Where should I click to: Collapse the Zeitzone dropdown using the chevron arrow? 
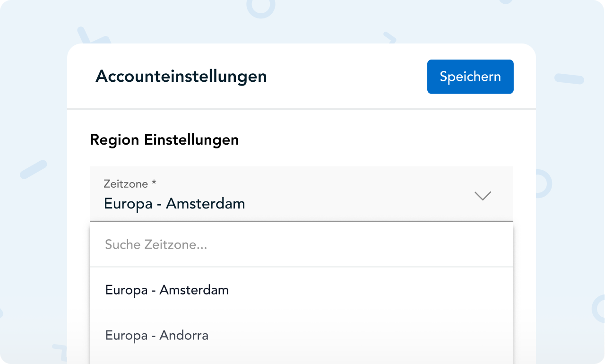coord(483,196)
